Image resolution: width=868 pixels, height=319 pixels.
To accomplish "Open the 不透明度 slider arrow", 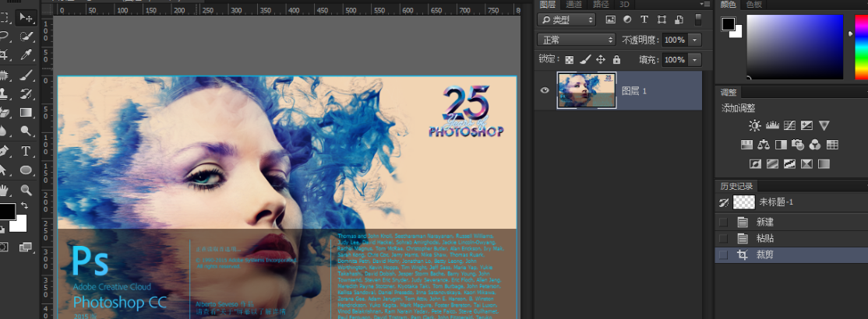I will click(x=695, y=40).
